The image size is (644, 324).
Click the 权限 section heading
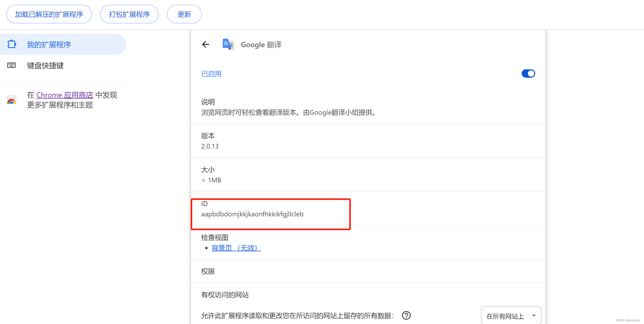click(x=208, y=271)
